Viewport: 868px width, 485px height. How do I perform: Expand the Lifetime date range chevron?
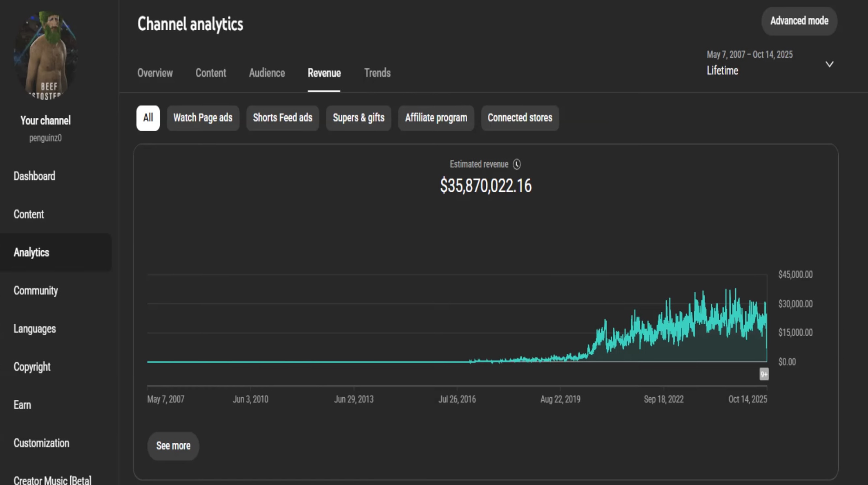coord(829,64)
